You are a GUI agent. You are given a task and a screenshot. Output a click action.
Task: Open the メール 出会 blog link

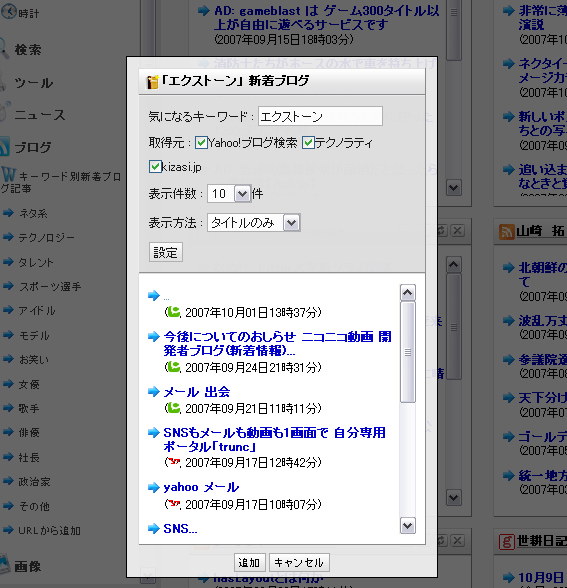click(197, 392)
